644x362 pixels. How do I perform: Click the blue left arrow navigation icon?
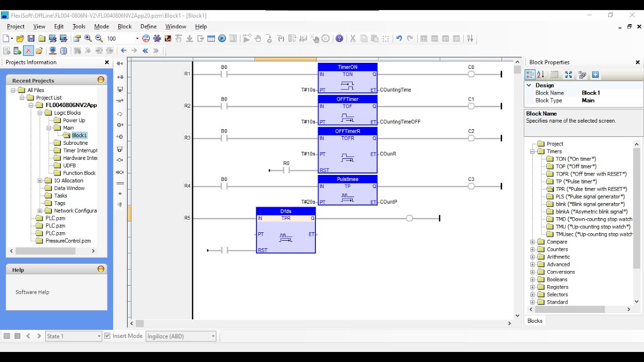[x=123, y=51]
